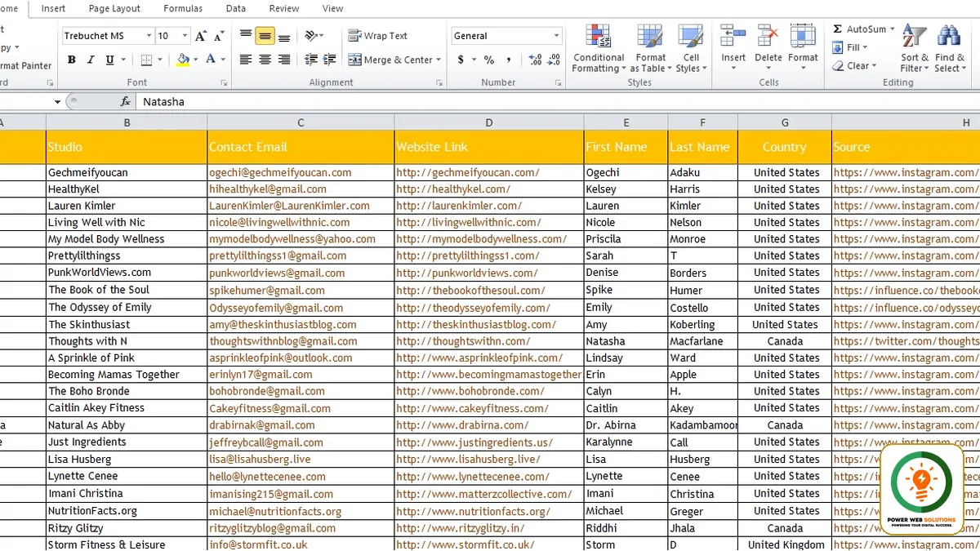Open Font dialog box launcher
This screenshot has width=980, height=551.
coord(223,82)
